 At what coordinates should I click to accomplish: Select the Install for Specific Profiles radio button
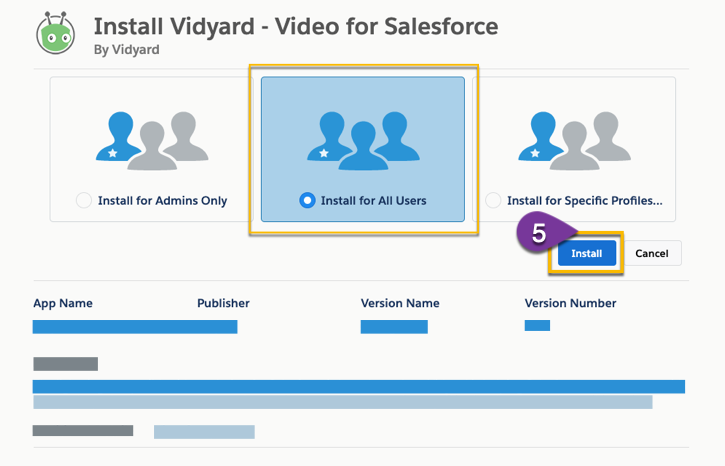pos(493,201)
